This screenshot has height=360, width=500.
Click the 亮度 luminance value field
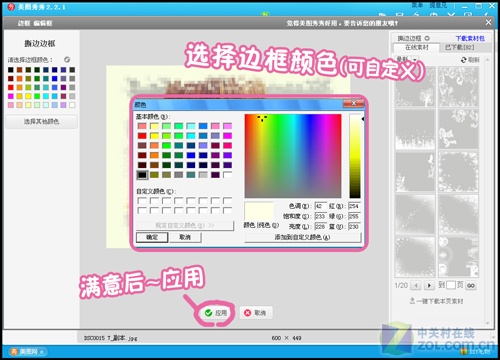(320, 226)
